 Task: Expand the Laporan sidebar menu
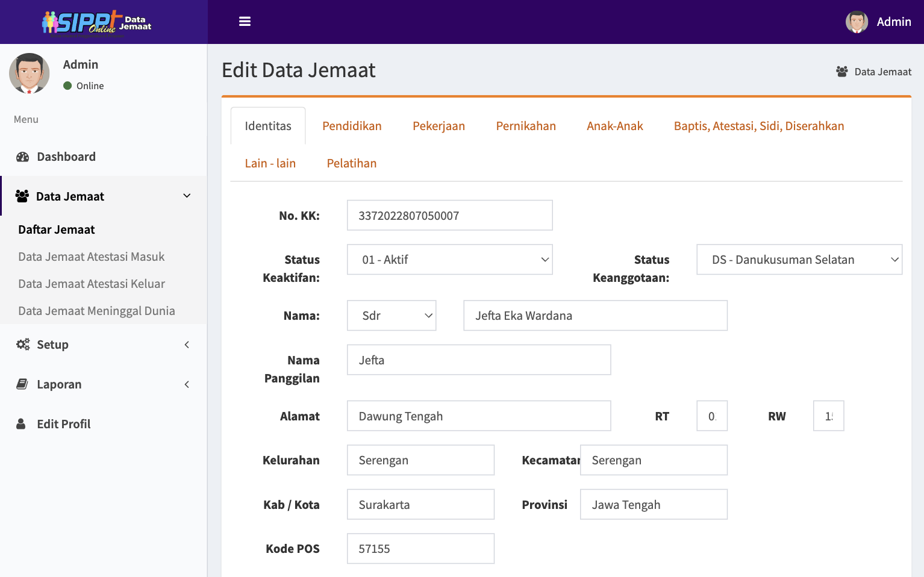coord(187,384)
